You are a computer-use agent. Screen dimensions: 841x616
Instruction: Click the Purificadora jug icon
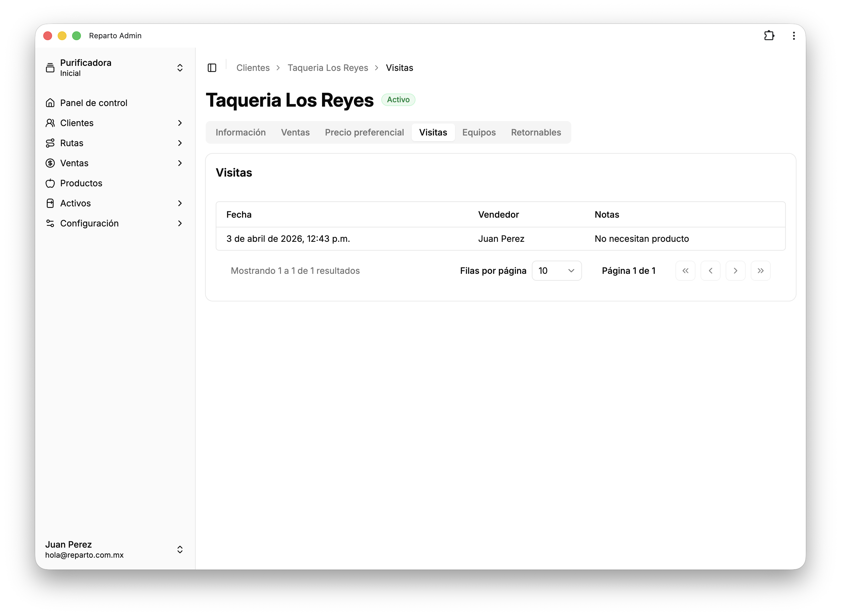(50, 68)
